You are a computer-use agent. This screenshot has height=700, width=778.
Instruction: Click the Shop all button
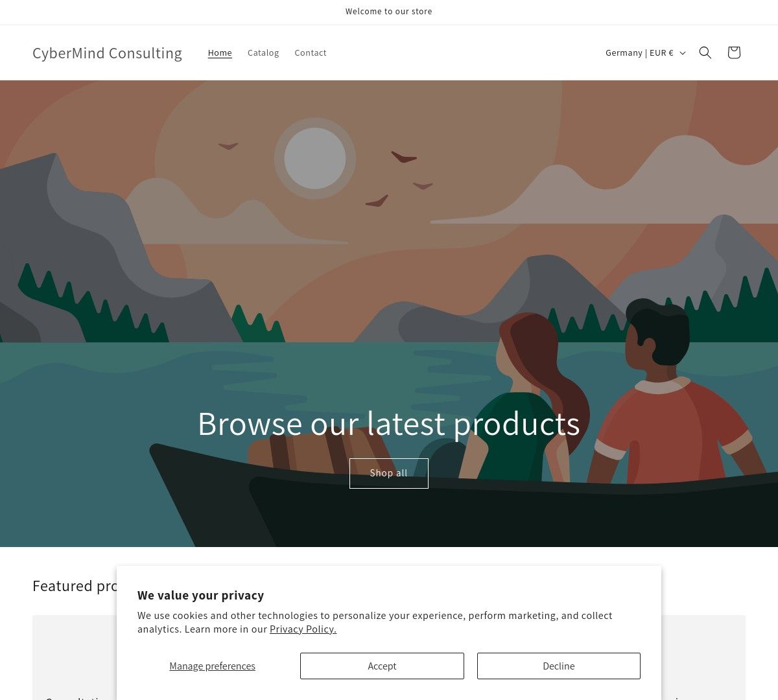click(389, 473)
